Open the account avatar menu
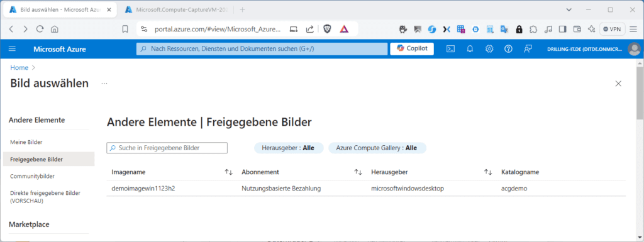Image resolution: width=644 pixels, height=242 pixels. point(635,49)
